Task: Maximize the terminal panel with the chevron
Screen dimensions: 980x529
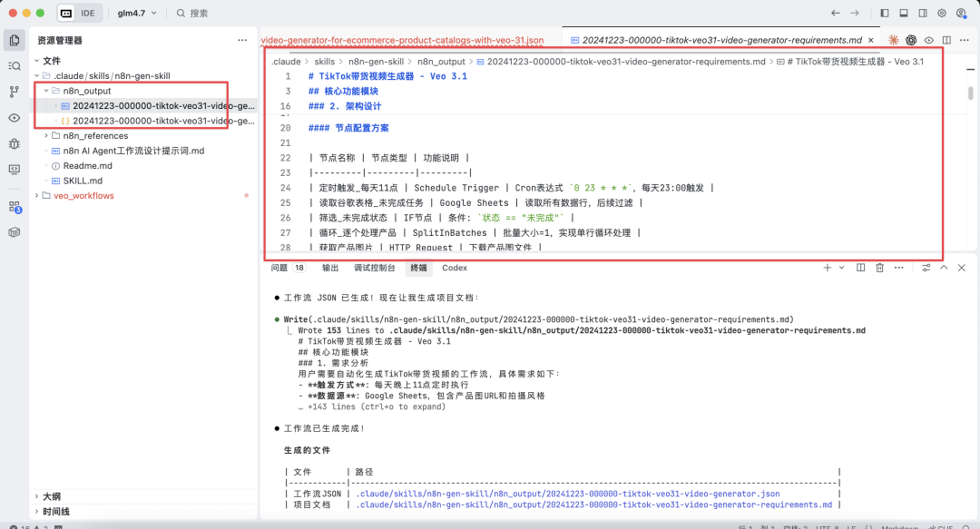Action: point(944,268)
